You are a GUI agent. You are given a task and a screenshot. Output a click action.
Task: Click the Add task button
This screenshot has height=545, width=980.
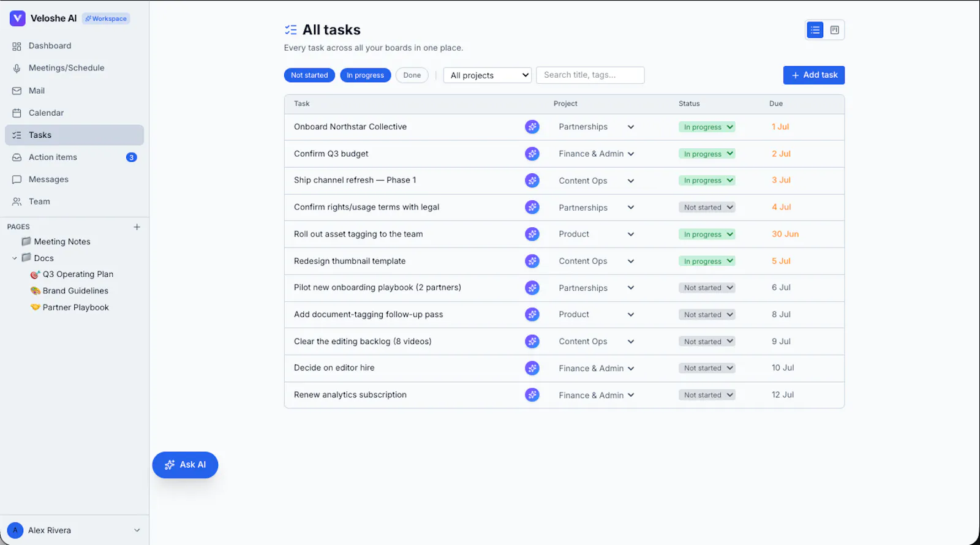[x=814, y=75]
